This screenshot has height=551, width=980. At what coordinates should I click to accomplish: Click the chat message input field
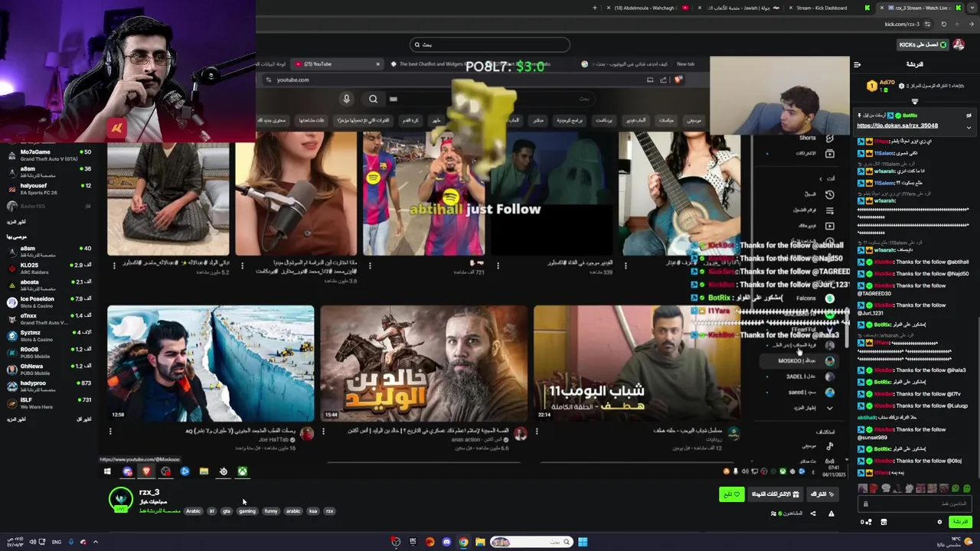tap(915, 504)
